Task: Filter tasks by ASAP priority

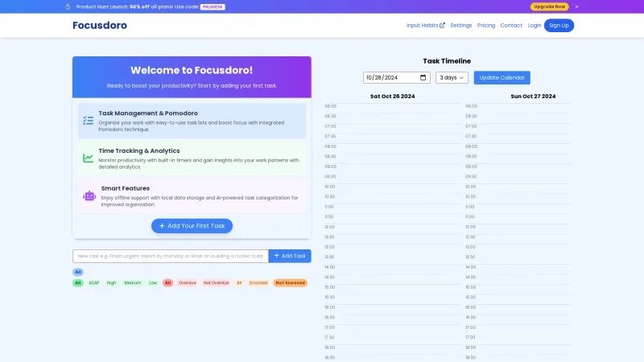Action: tap(94, 283)
